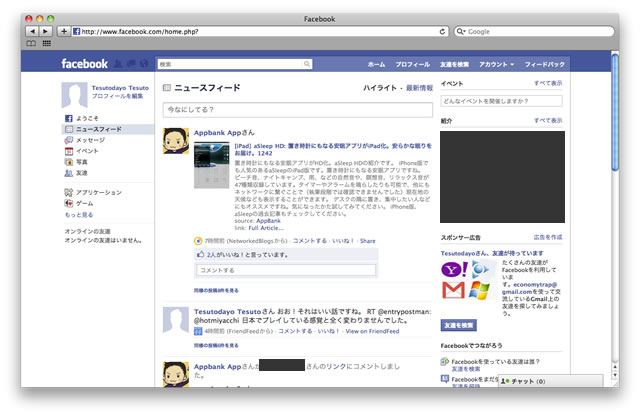Click View on FriendFeed link
This screenshot has width=640, height=416.
(372, 331)
